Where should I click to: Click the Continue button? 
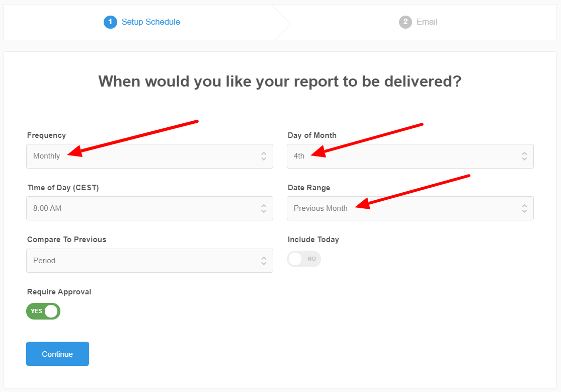[x=57, y=354]
